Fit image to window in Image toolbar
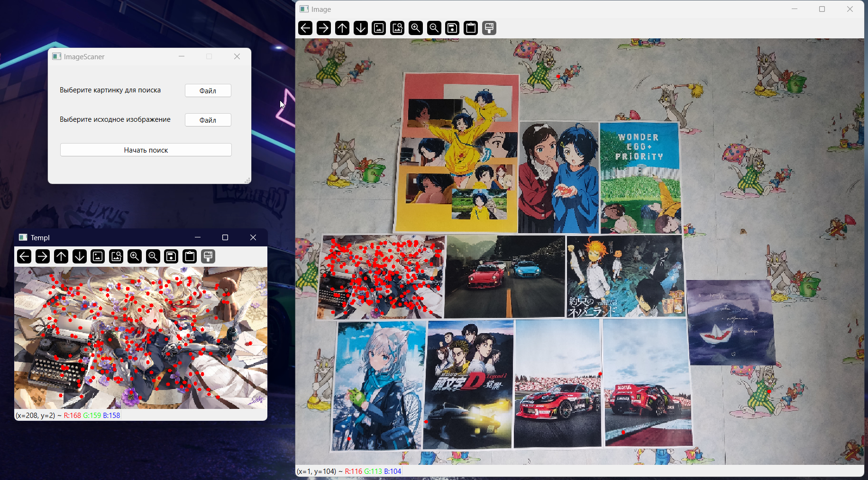Image resolution: width=868 pixels, height=480 pixels. pos(397,28)
